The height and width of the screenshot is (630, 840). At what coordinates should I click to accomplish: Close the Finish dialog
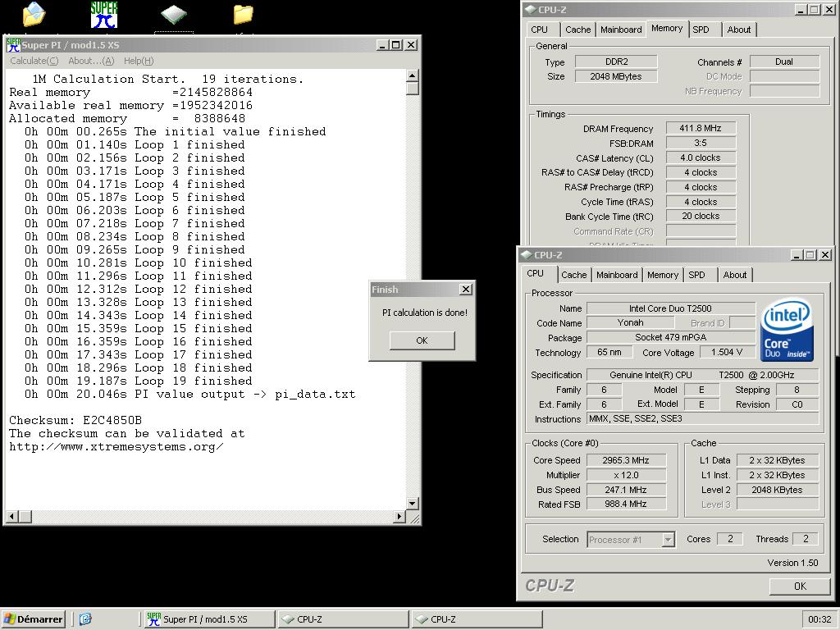(466, 290)
